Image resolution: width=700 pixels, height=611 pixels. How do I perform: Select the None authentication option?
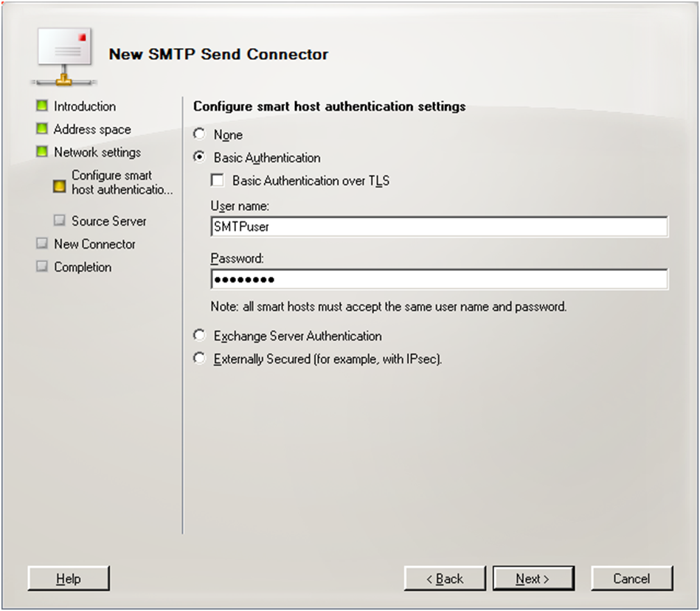[x=199, y=134]
